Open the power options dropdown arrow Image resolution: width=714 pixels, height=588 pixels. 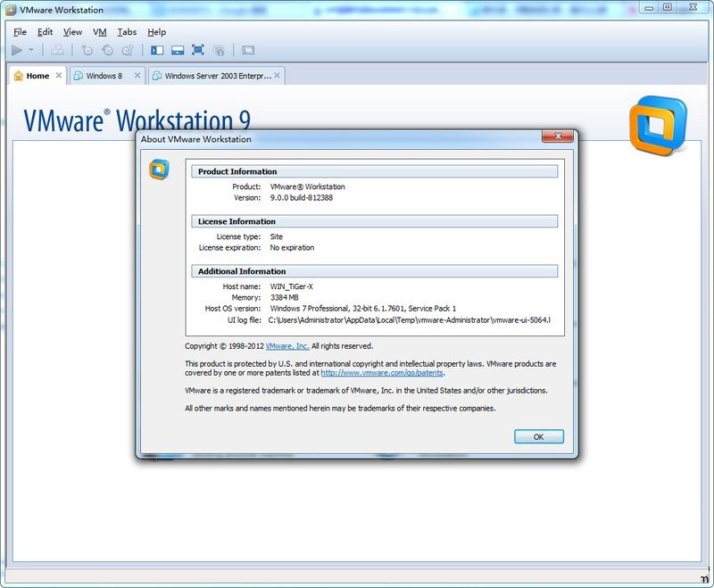(x=31, y=51)
